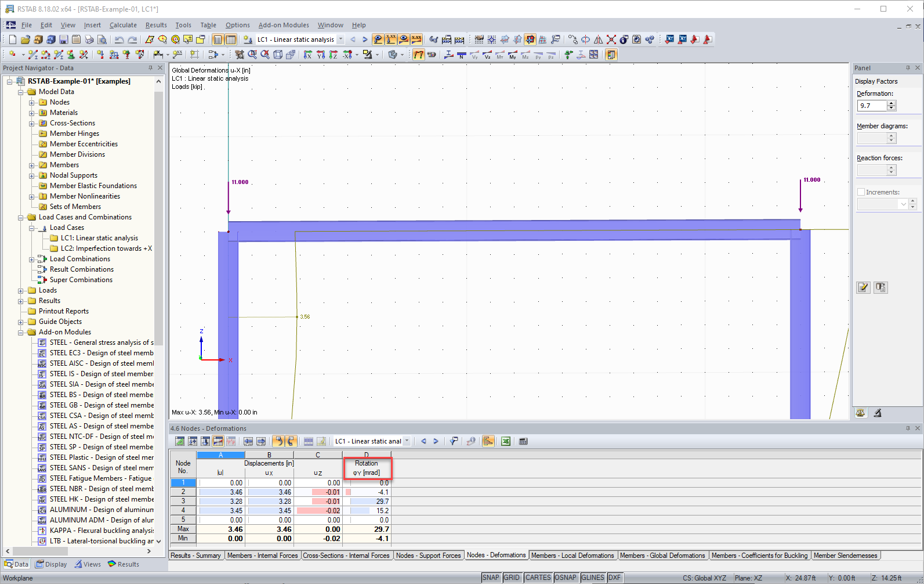Click the info sphere icon in toolbar
The width and height of the screenshot is (924, 584).
(624, 39)
